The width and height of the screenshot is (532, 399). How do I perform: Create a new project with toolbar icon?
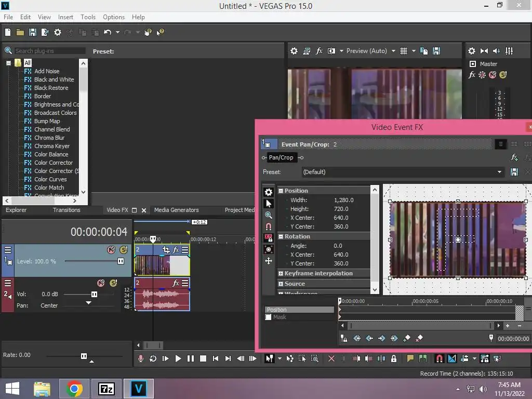point(8,32)
